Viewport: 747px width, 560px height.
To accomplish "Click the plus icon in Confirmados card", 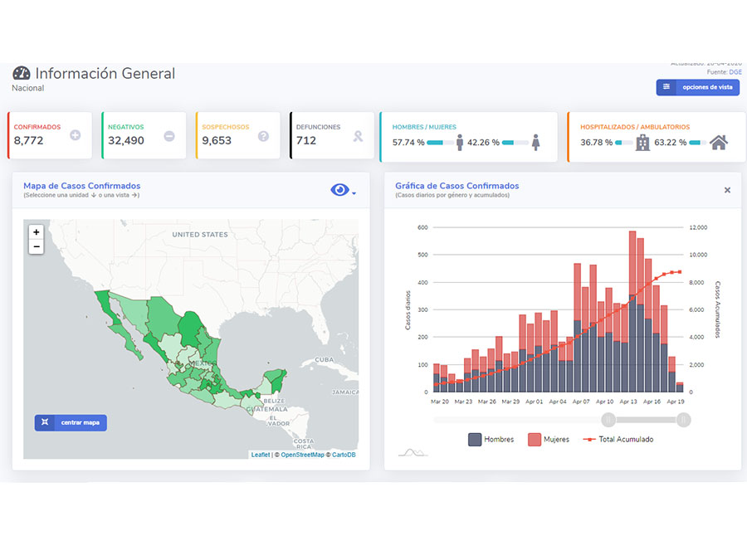I will 76,135.
